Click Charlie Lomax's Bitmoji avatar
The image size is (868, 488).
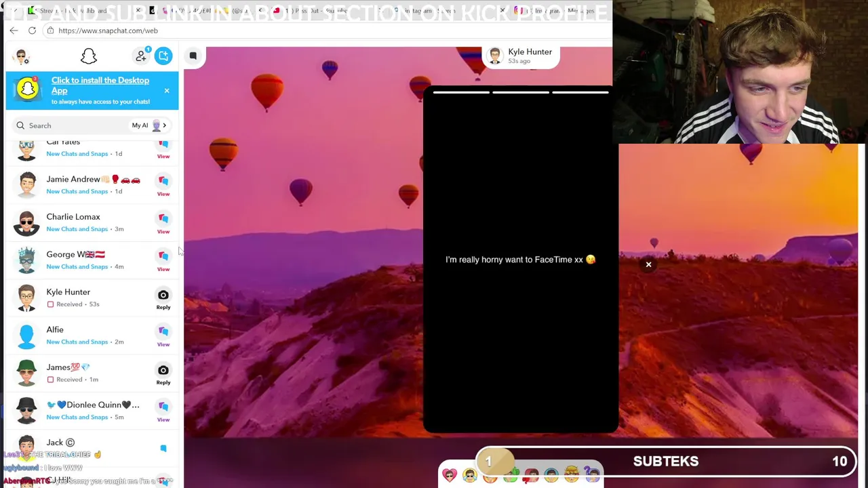[26, 222]
